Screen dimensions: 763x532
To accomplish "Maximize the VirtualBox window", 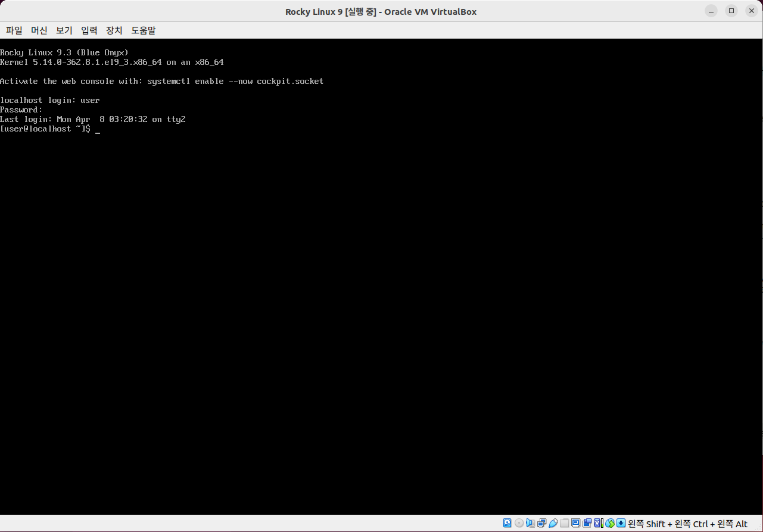I will click(732, 11).
